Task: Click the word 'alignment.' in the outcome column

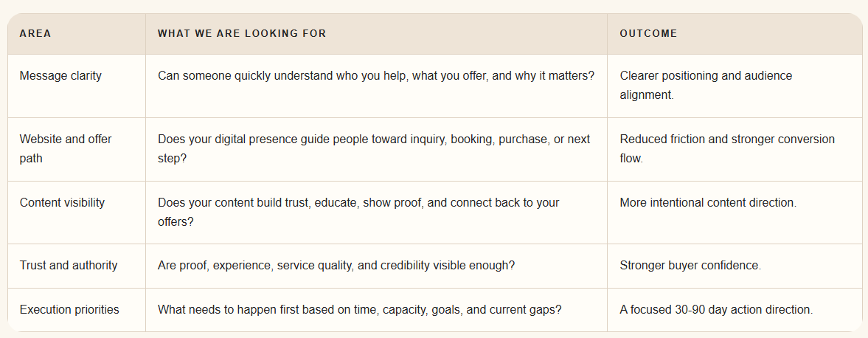Action: 647,94
